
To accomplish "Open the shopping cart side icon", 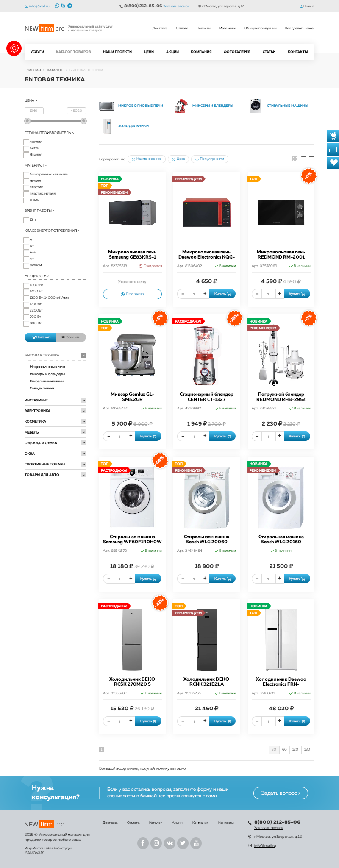I will (333, 136).
